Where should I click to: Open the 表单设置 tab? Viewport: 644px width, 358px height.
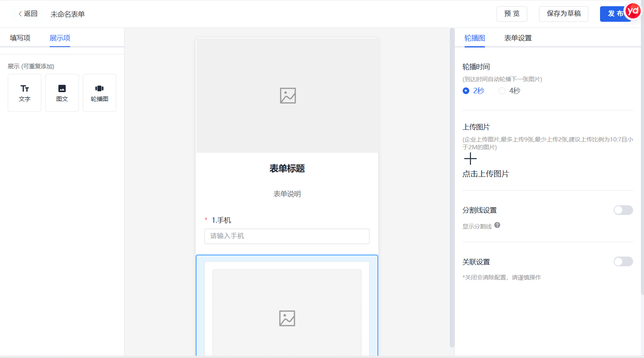click(x=518, y=38)
